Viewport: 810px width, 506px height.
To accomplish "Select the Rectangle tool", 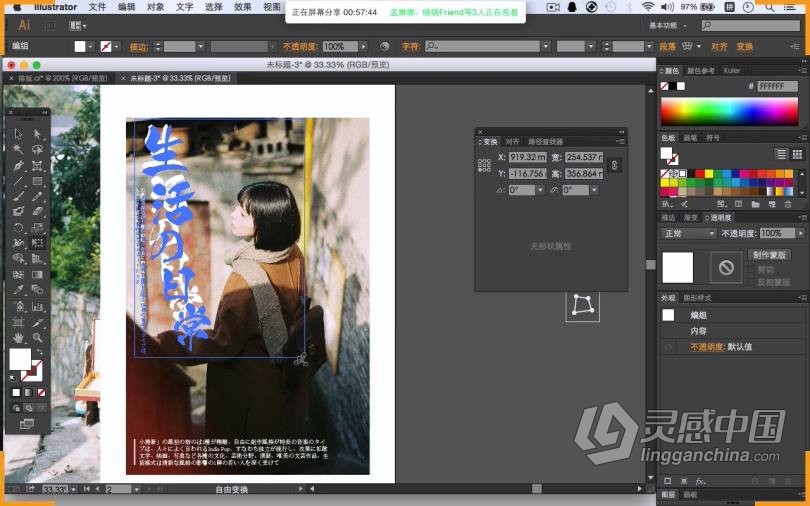I will [x=37, y=181].
